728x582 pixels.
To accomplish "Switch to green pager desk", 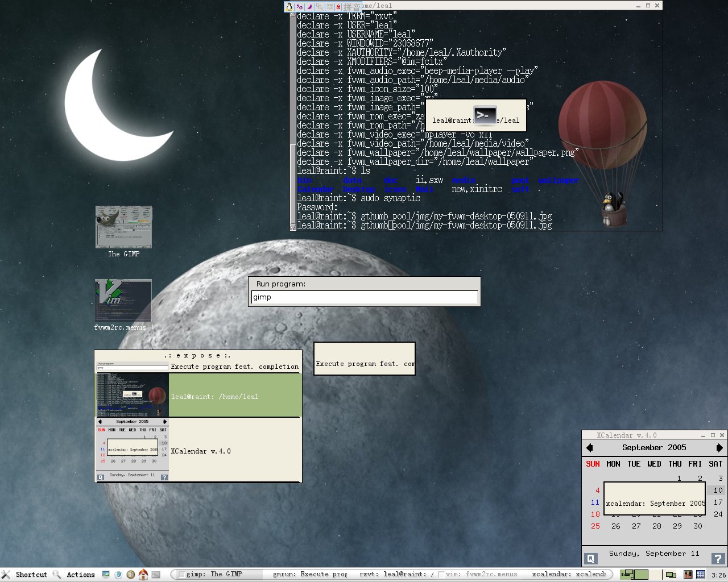I will click(x=641, y=575).
